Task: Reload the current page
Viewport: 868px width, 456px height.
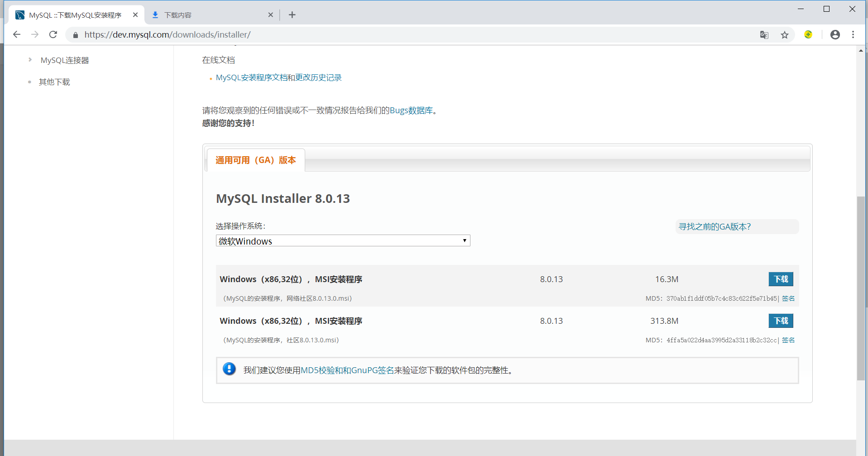Action: pyautogui.click(x=53, y=34)
